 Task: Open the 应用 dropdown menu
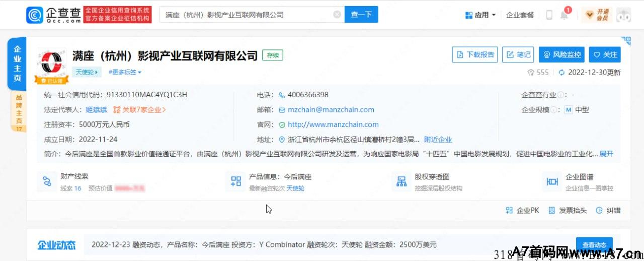click(480, 15)
